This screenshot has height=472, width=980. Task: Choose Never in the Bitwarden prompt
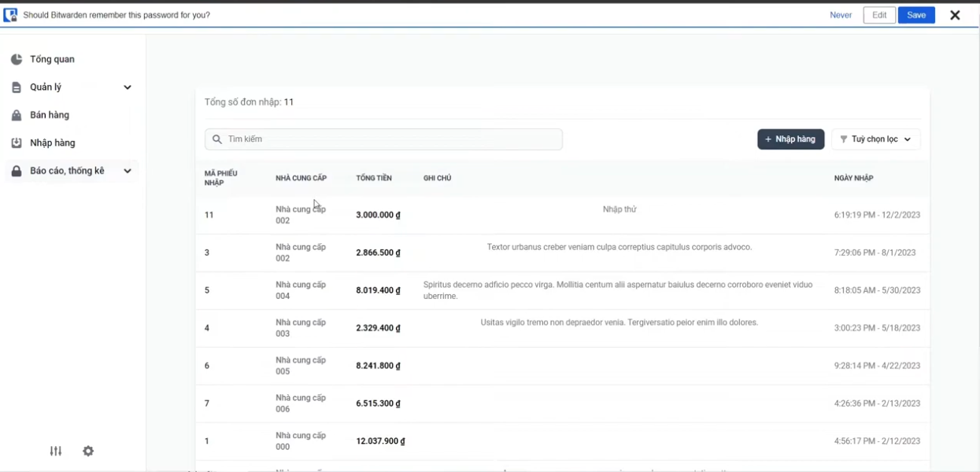tap(841, 15)
